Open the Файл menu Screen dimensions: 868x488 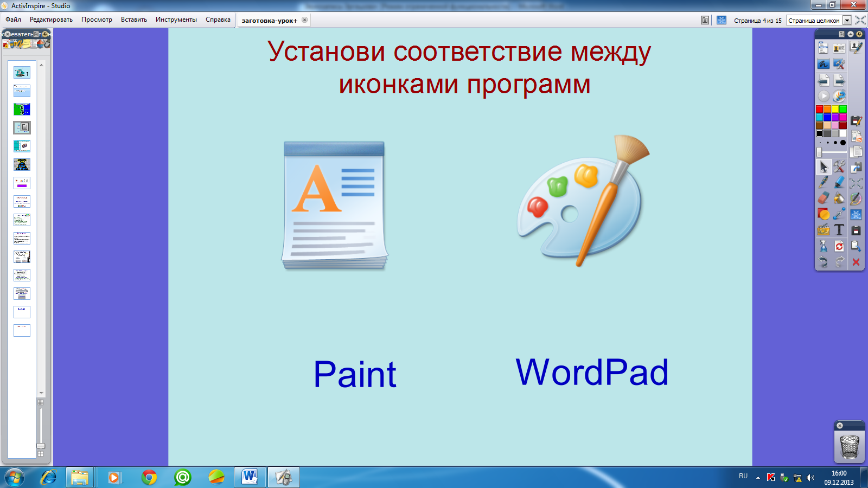(14, 20)
